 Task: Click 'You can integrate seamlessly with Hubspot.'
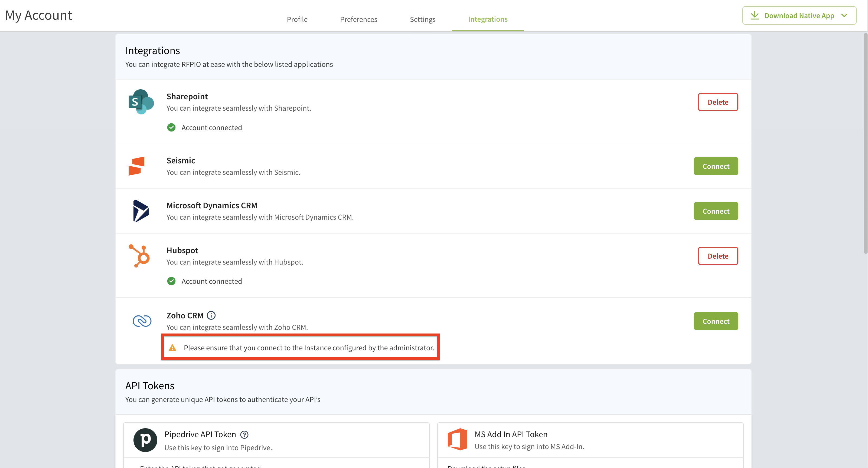pyautogui.click(x=234, y=262)
